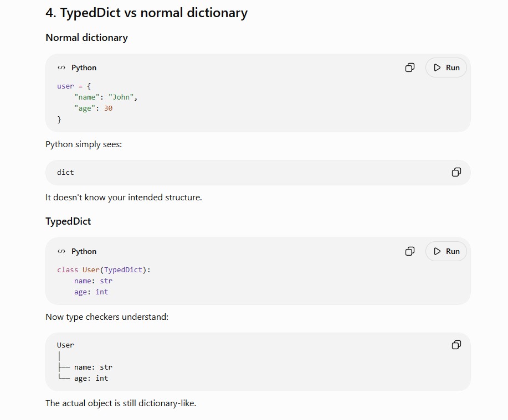Run the class User TypedDict snippet
This screenshot has height=420, width=508.
[x=446, y=251]
